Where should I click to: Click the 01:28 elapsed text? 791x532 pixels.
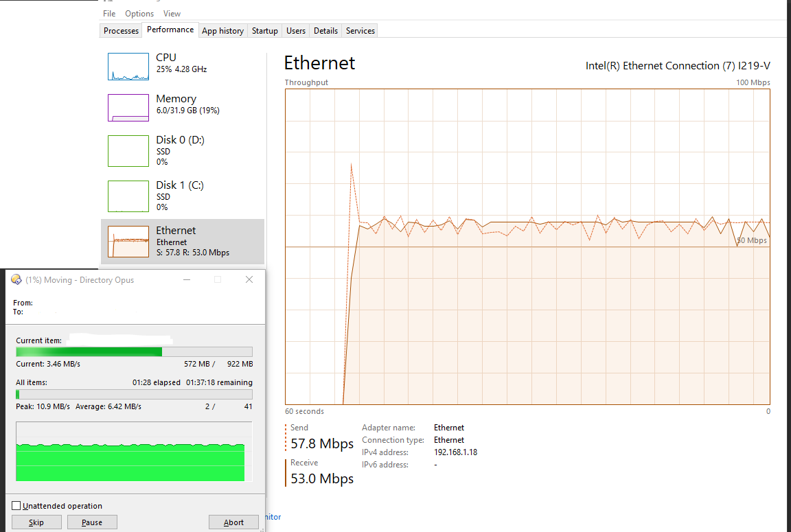(x=157, y=383)
